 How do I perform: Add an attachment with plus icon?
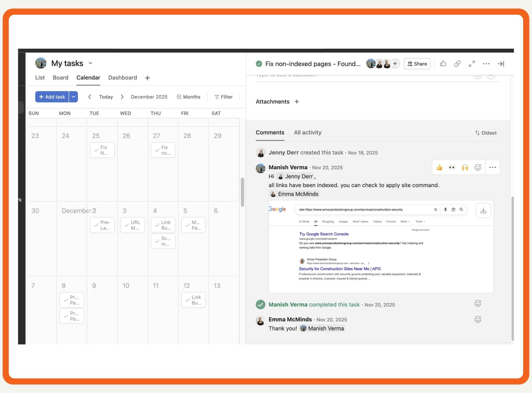pos(297,102)
